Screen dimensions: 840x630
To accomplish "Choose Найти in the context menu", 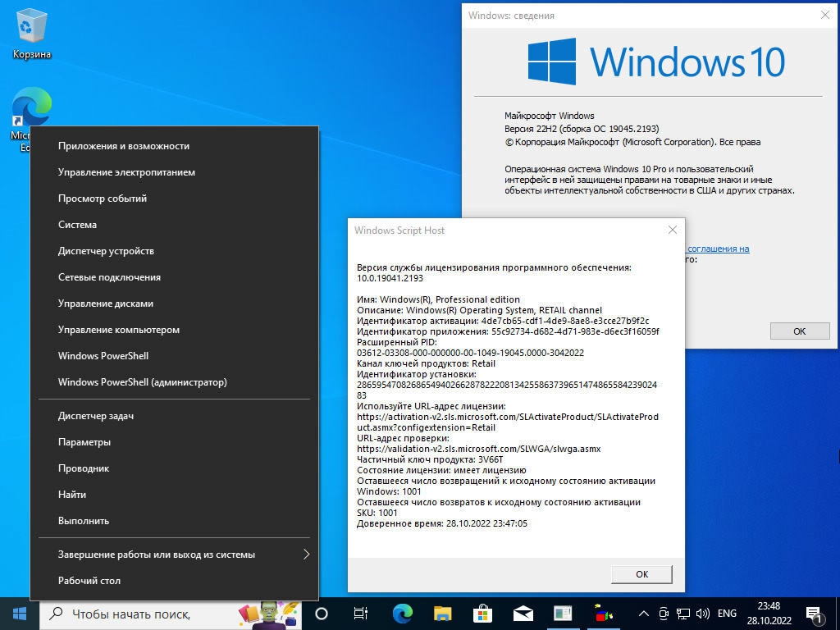I will (174, 495).
